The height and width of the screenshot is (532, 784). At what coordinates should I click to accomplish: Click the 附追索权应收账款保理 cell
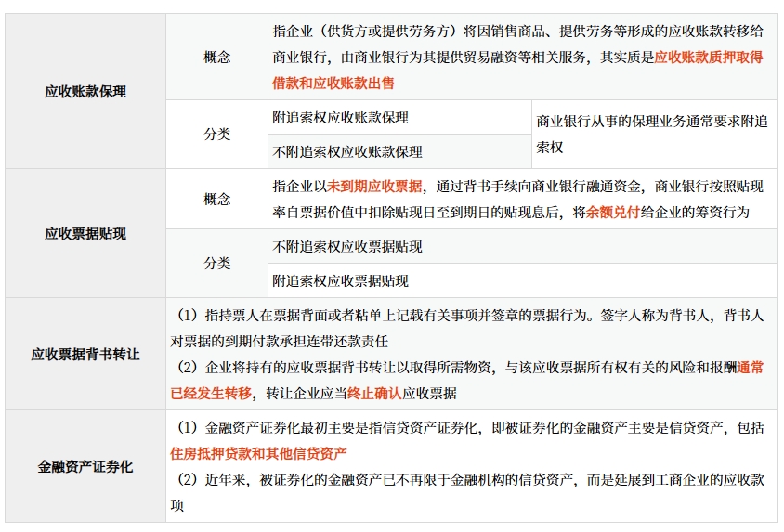341,118
